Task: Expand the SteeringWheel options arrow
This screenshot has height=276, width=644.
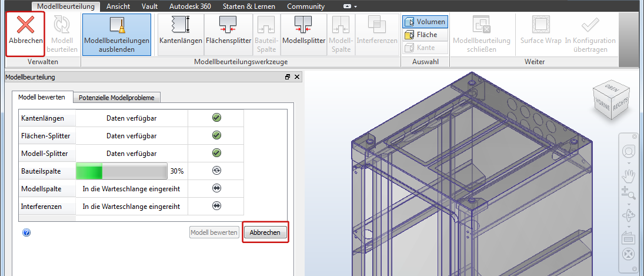Action: click(x=628, y=162)
